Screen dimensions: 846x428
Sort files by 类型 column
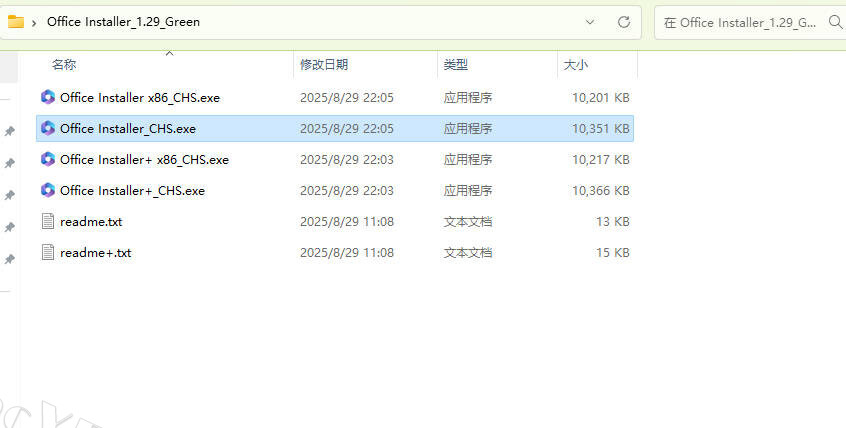[x=455, y=65]
